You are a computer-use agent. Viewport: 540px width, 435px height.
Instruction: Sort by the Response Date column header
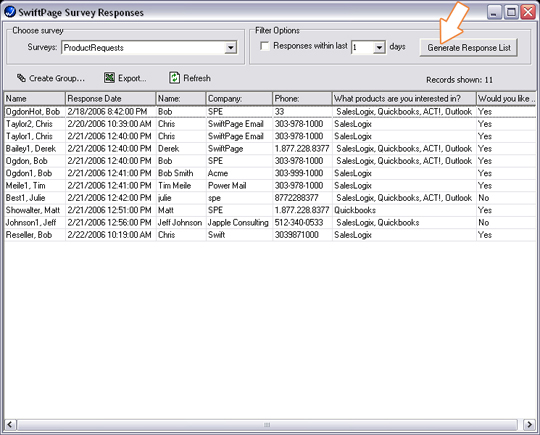(x=110, y=99)
